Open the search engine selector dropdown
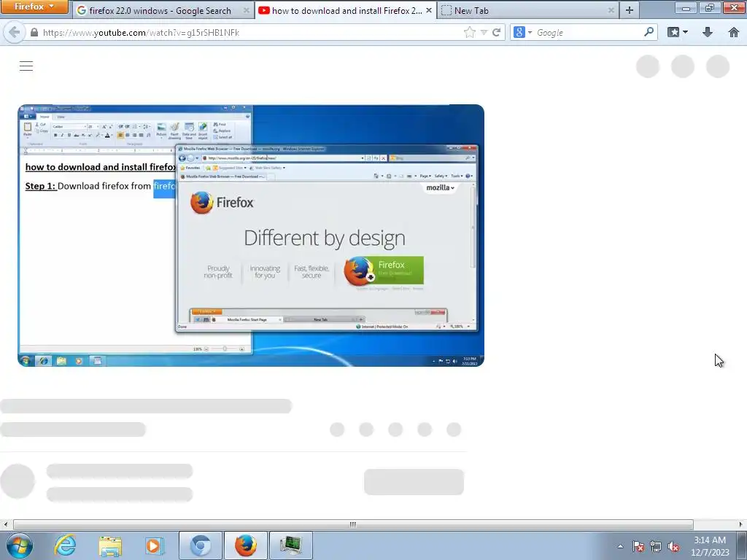Viewport: 747px width, 560px height. click(523, 32)
